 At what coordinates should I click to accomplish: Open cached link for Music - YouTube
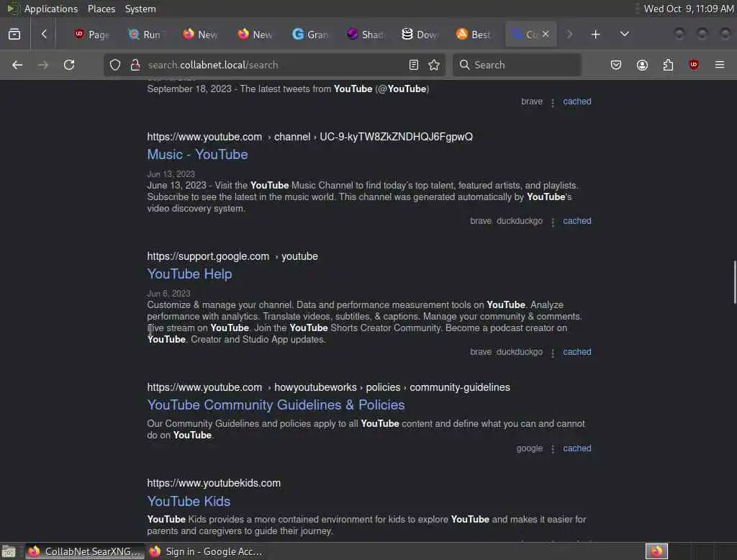pyautogui.click(x=577, y=221)
